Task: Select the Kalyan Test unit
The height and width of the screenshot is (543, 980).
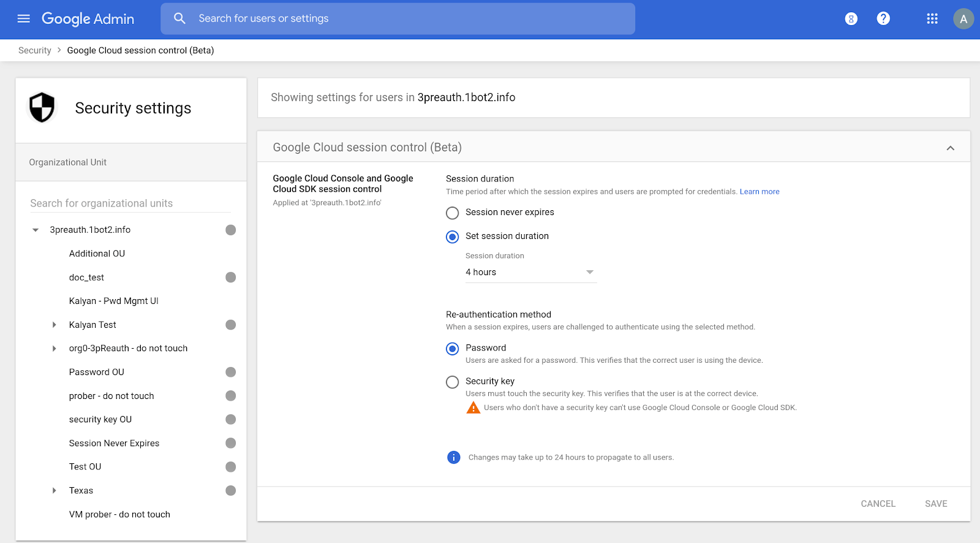Action: pyautogui.click(x=92, y=325)
